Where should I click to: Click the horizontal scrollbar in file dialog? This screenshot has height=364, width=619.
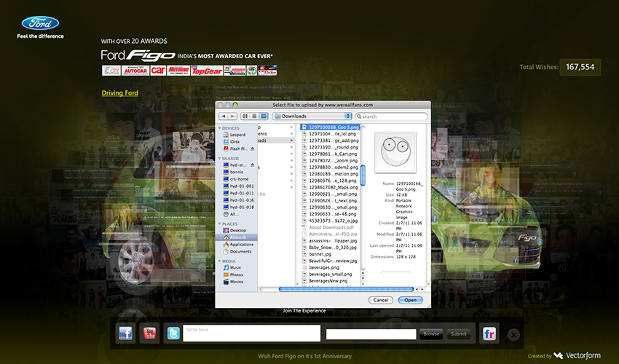coord(346,290)
